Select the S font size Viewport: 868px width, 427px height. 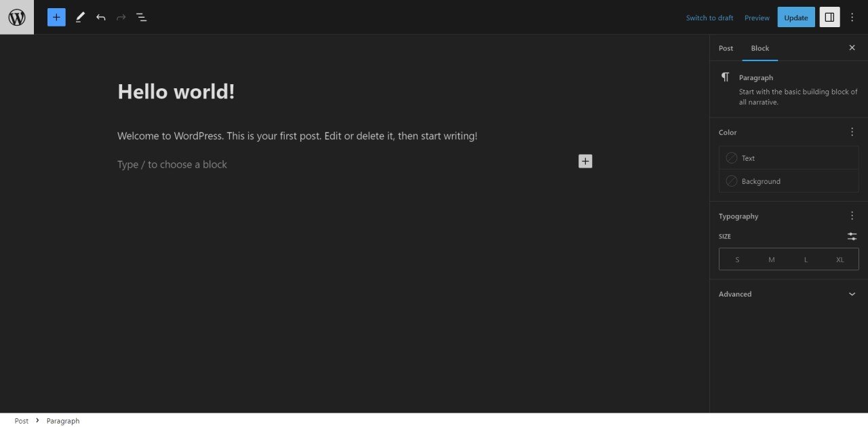point(737,259)
